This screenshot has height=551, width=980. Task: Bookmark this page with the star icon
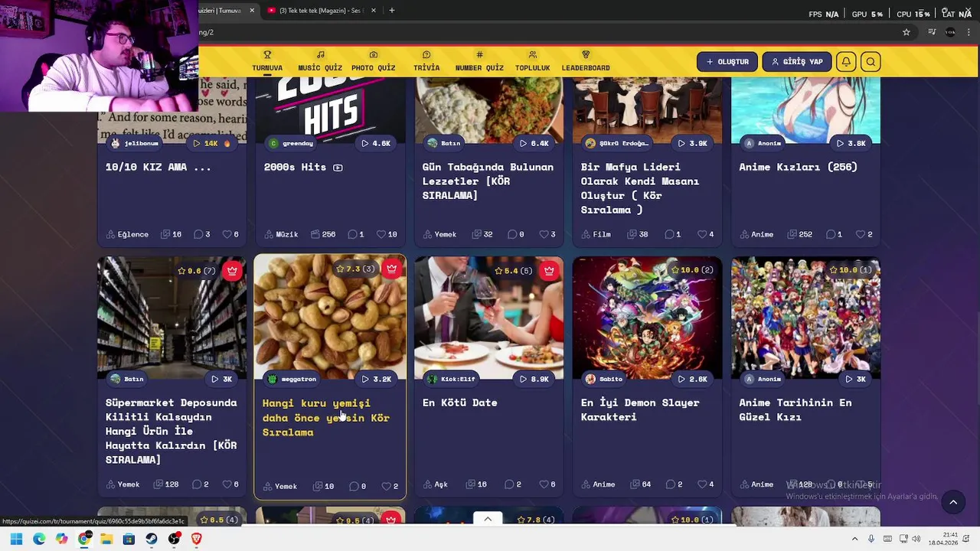coord(906,32)
